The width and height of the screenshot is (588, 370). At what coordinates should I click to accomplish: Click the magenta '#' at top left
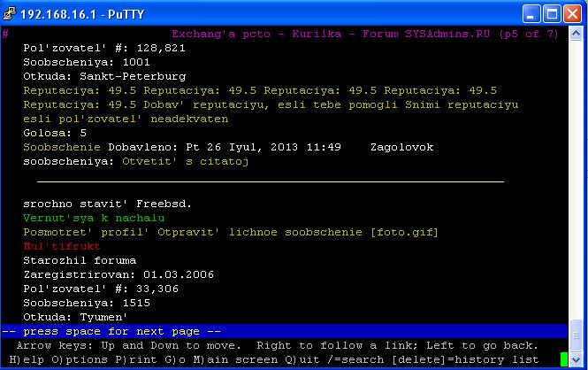click(5, 34)
